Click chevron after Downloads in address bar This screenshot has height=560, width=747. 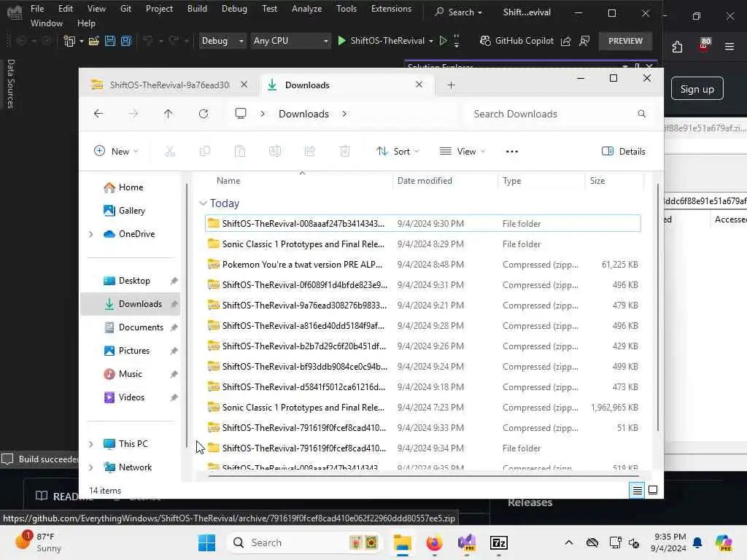(344, 114)
